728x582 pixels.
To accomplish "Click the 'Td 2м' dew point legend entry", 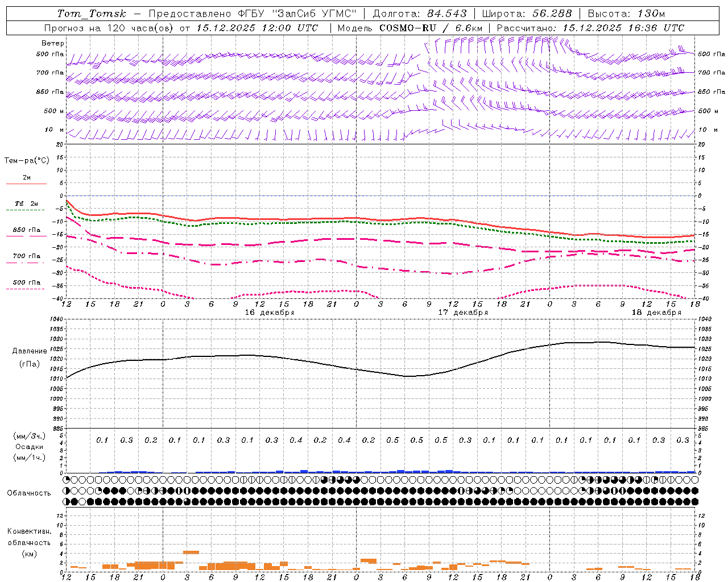I will 26,203.
